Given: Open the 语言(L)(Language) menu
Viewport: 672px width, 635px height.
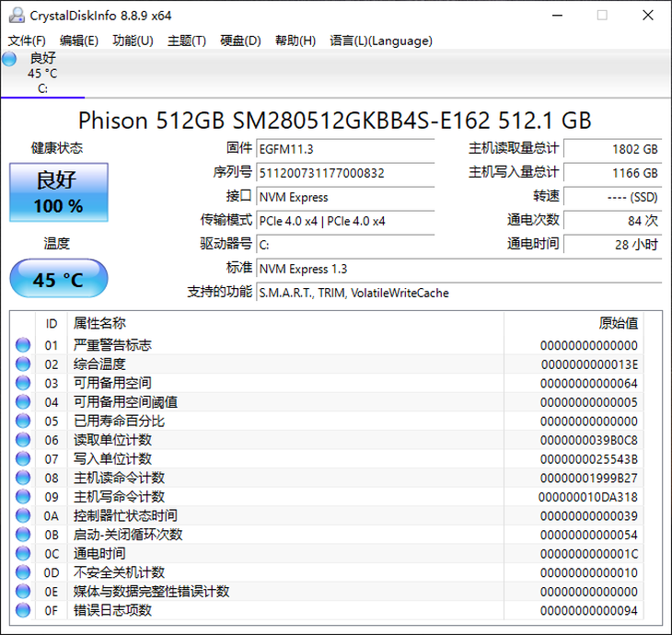Looking at the screenshot, I should tap(381, 40).
